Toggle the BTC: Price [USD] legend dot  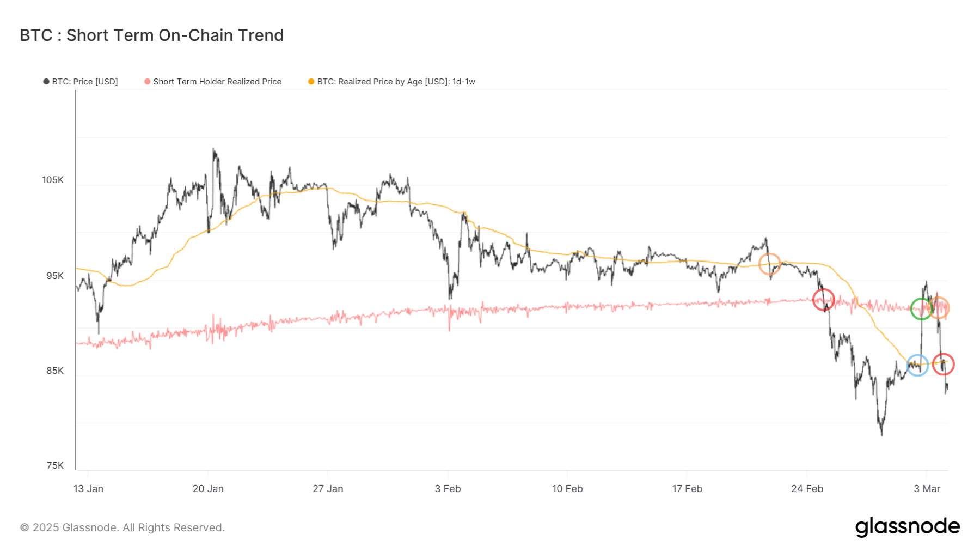tap(46, 82)
